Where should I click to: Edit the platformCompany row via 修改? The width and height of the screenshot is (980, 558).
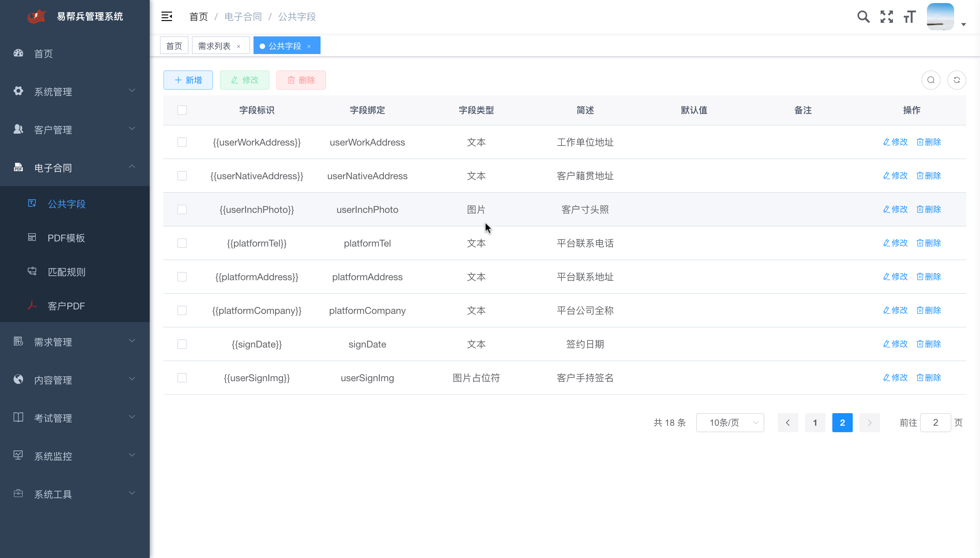click(895, 310)
